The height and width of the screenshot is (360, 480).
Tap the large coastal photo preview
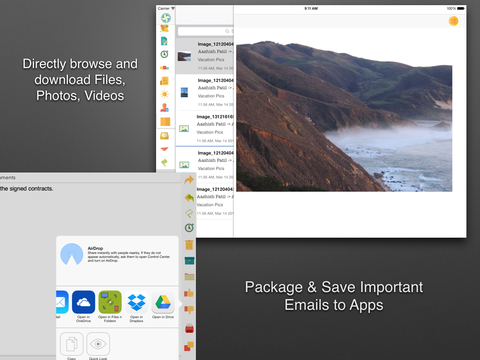tap(344, 116)
